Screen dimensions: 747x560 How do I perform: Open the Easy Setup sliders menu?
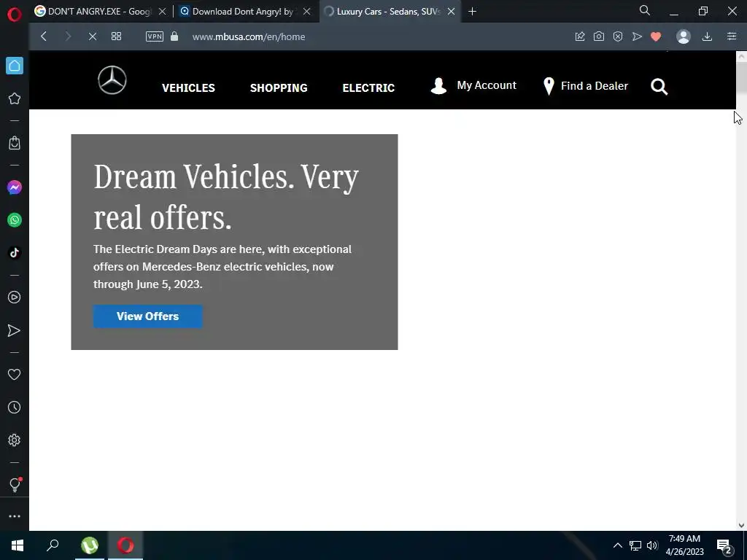coord(732,36)
